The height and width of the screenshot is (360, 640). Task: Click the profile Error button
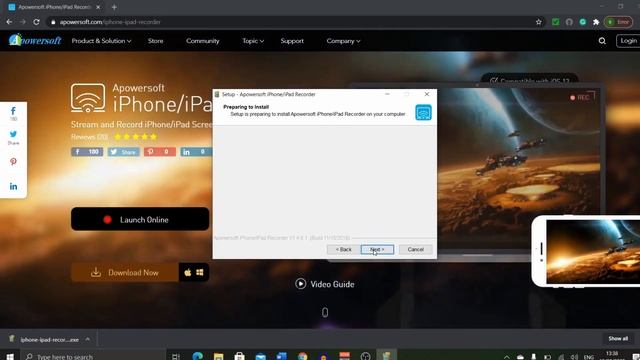click(618, 22)
